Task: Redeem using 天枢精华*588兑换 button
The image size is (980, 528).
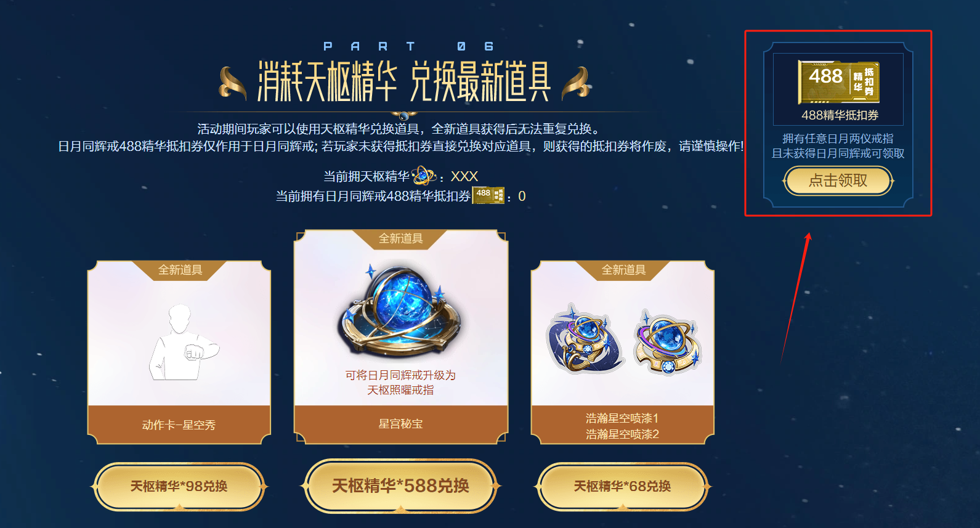Action: pos(401,486)
